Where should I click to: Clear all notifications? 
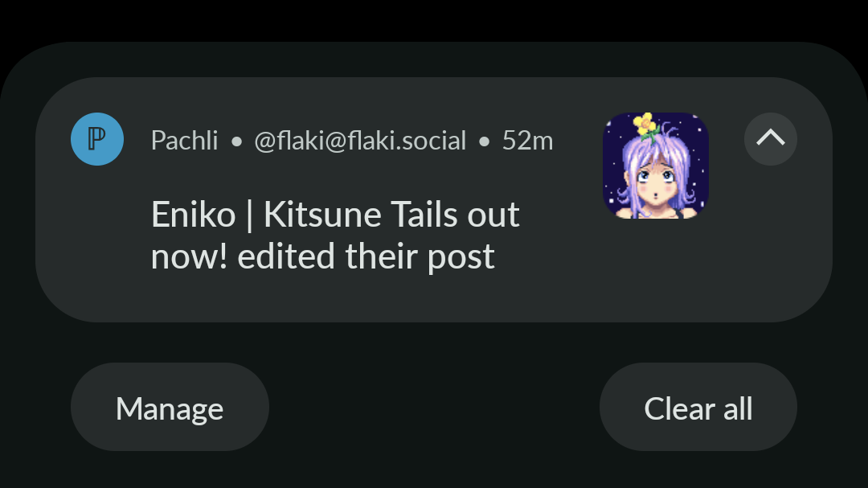pos(698,408)
